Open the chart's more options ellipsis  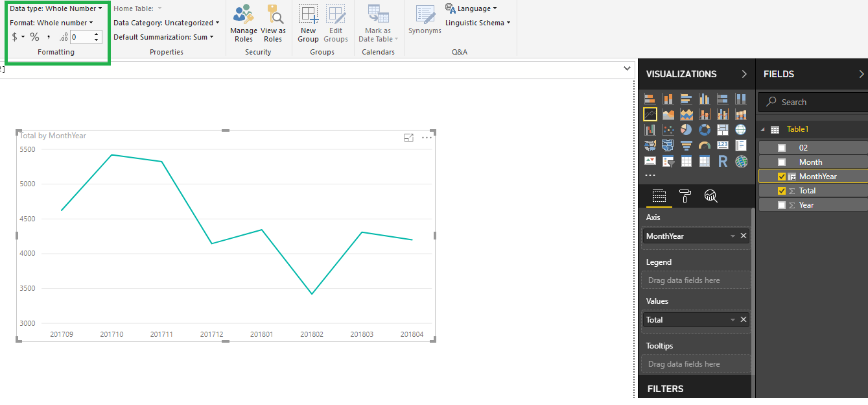427,138
